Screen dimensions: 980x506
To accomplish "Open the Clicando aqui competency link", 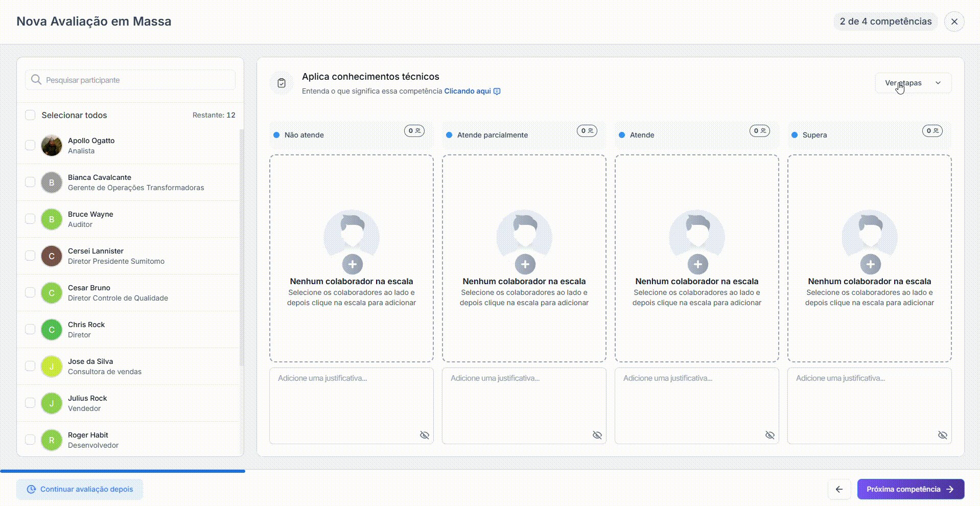I will [468, 91].
